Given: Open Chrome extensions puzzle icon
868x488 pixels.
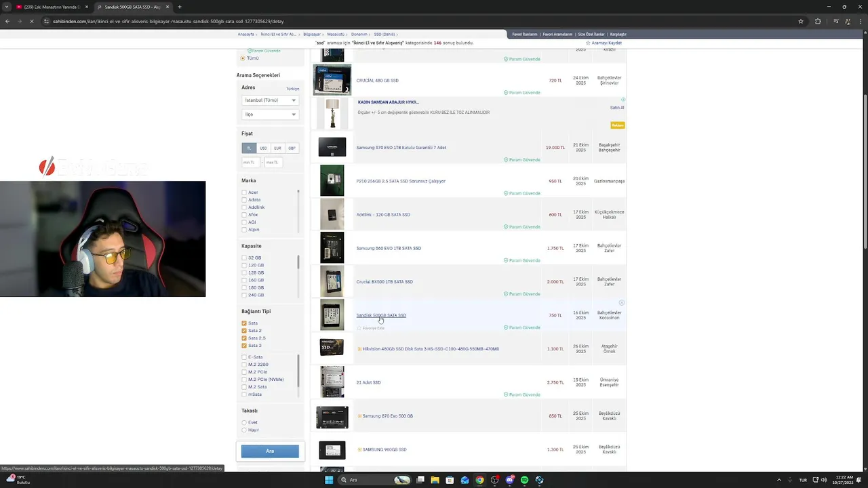Looking at the screenshot, I should 818,21.
